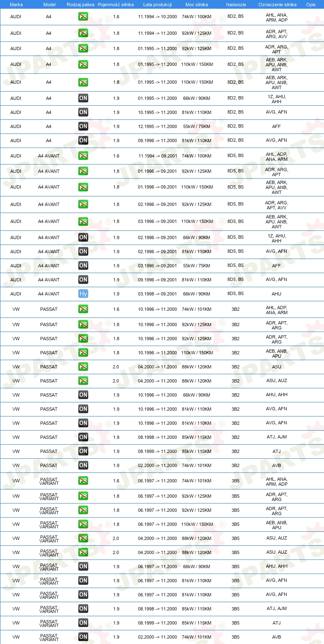Click petrol icon for Passat Variant 1.8 110kW row
Viewport: 324px width, 644px height.
pyautogui.click(x=83, y=524)
